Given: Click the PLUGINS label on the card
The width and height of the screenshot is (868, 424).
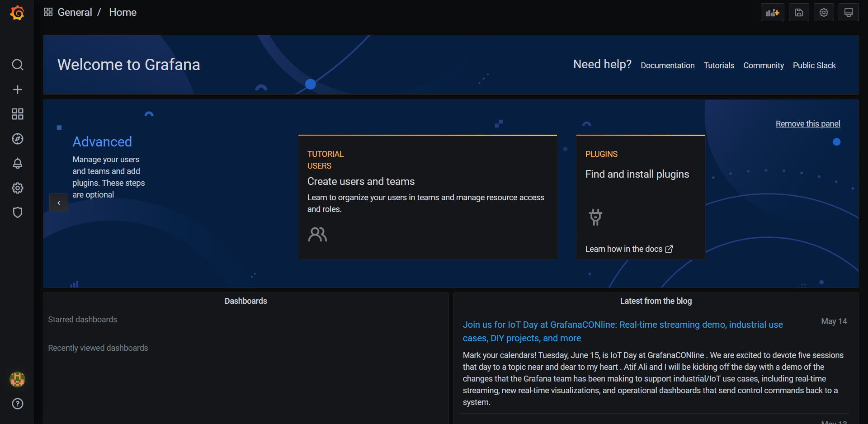Looking at the screenshot, I should [601, 154].
